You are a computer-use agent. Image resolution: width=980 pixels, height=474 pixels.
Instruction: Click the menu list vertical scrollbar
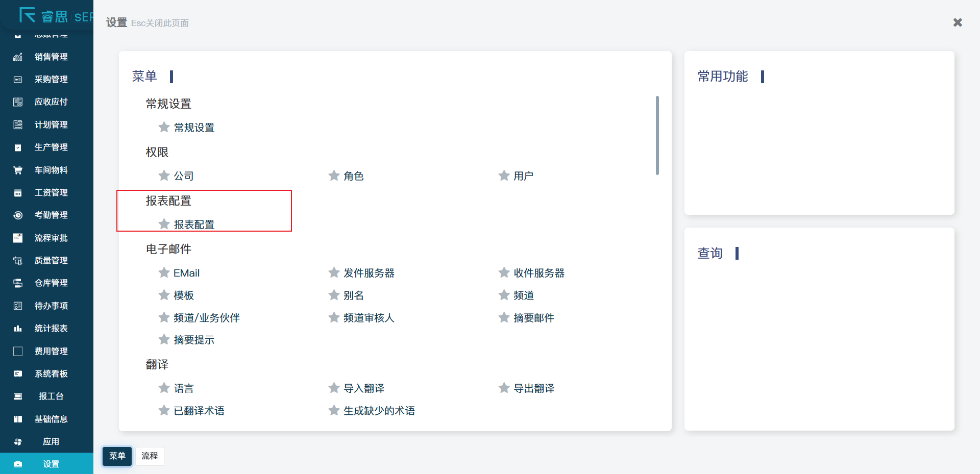pos(657,135)
